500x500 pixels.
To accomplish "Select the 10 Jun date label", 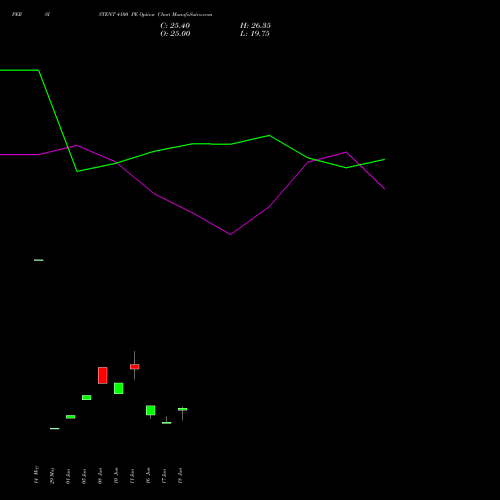I will 116,476.
